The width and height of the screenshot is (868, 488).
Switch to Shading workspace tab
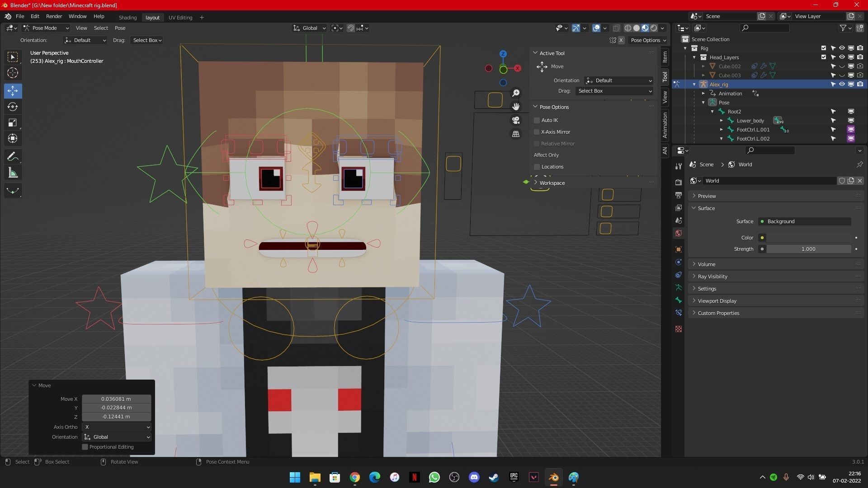point(127,18)
